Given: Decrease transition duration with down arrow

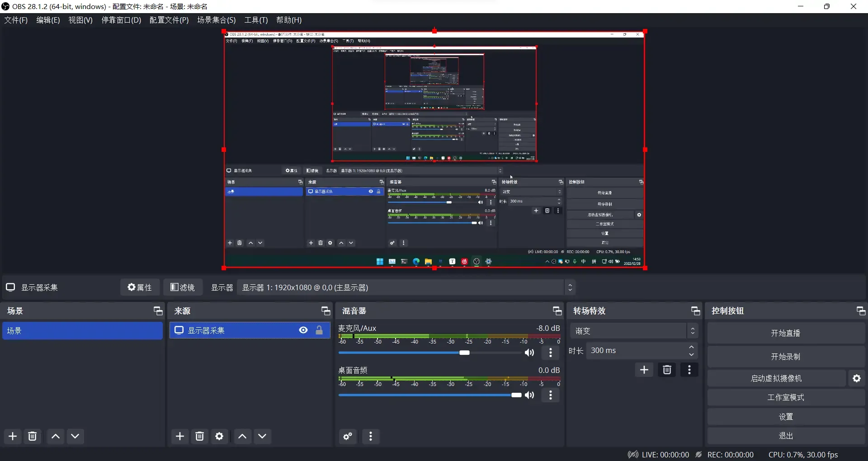Looking at the screenshot, I should [x=692, y=354].
